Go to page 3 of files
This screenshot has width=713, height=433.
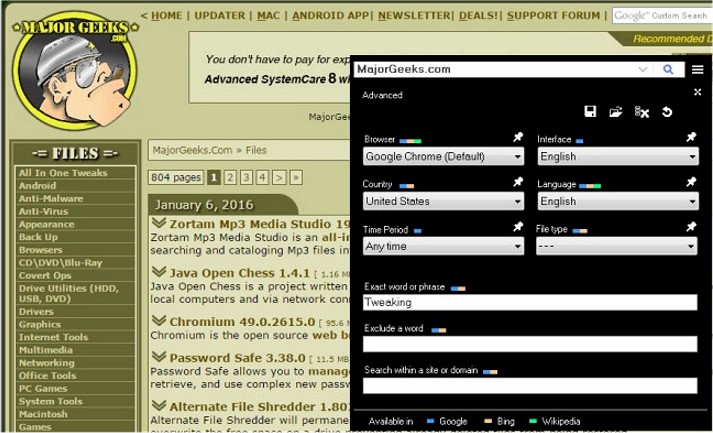click(246, 177)
